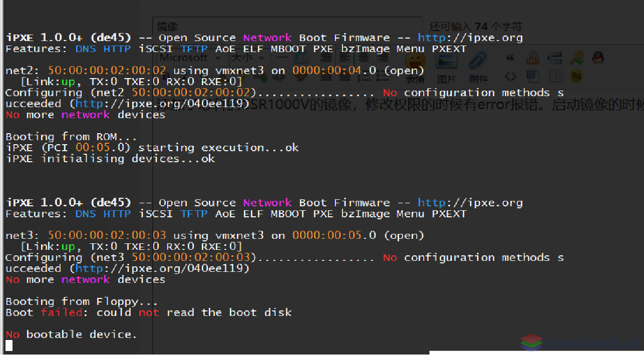Click the iPXE initialising devices...ok line
Viewport: 644px width, 355px height.
pos(110,159)
